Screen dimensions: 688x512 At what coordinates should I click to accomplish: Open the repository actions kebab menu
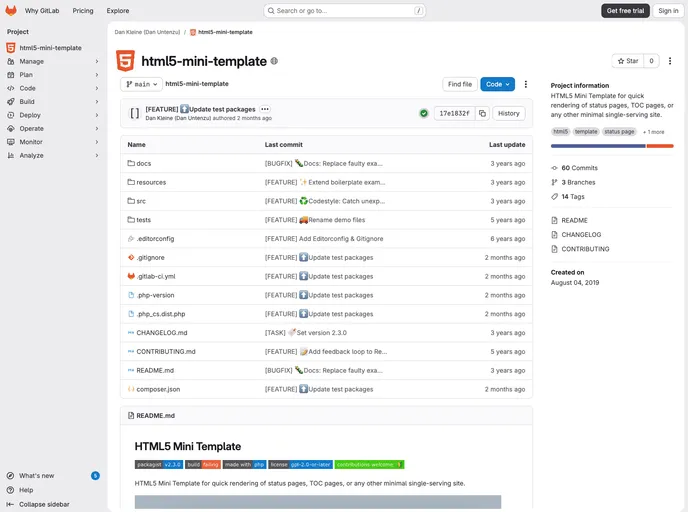(x=526, y=85)
